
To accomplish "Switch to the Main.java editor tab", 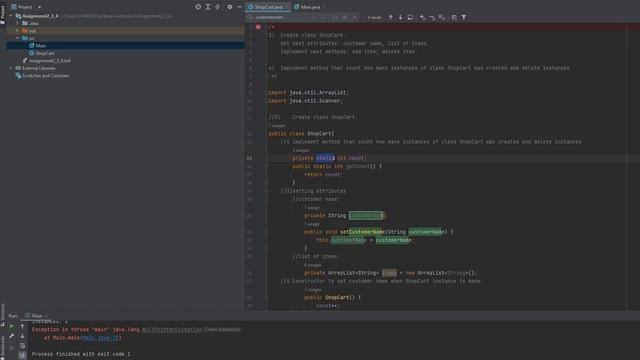I will 310,7.
